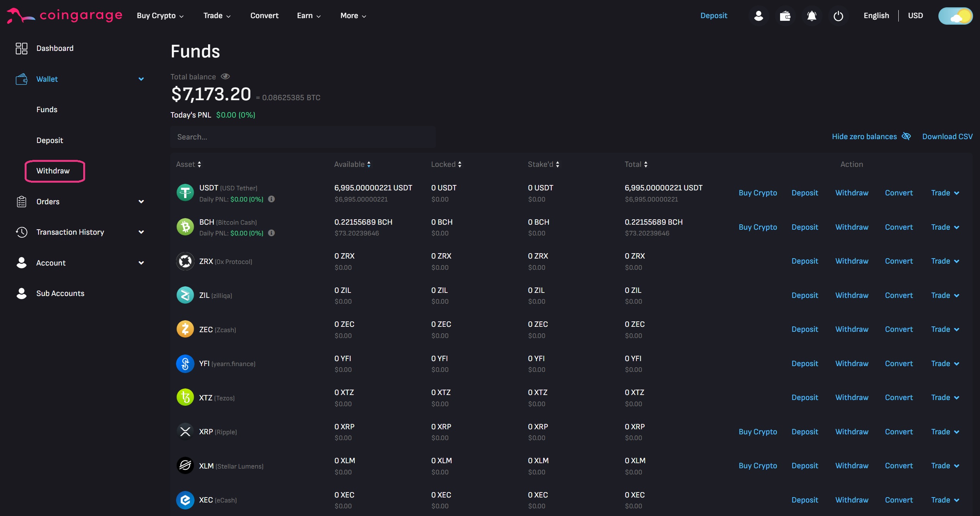
Task: Go to Dashboard in sidebar
Action: pos(55,48)
